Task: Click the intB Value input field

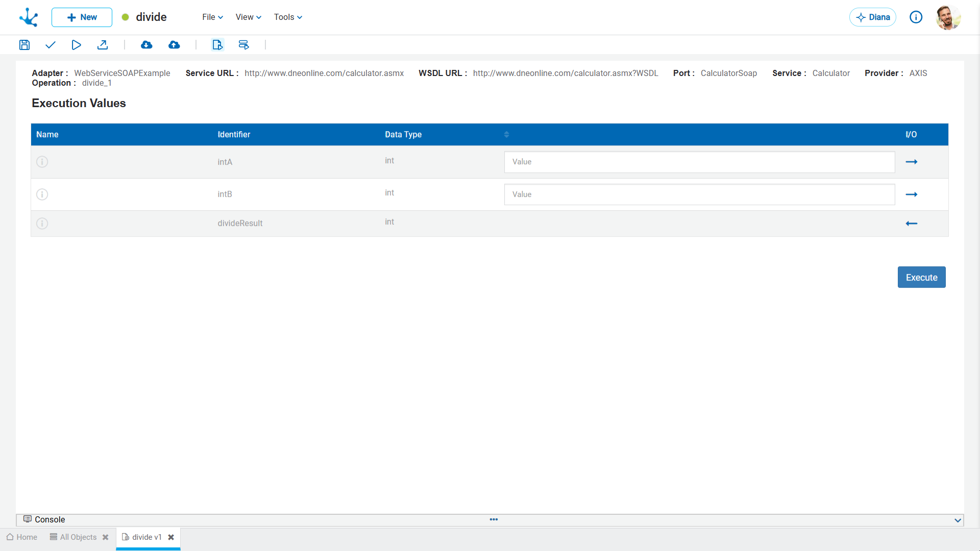Action: tap(699, 194)
